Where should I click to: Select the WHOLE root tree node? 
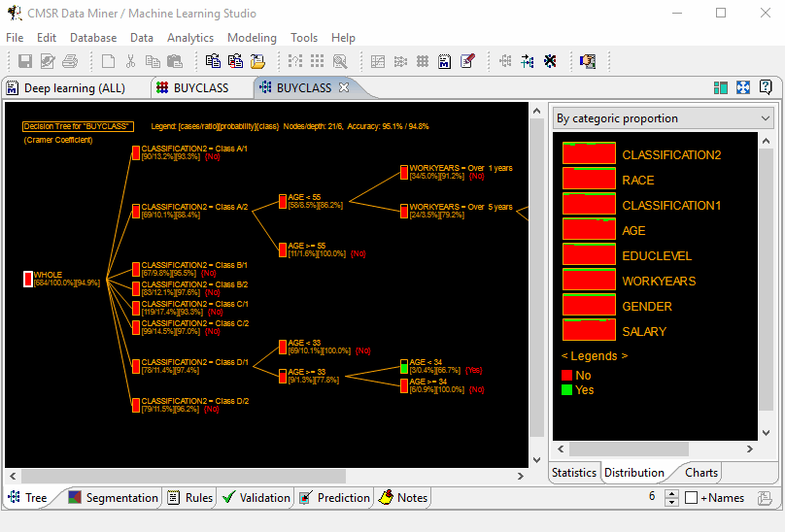pos(28,280)
